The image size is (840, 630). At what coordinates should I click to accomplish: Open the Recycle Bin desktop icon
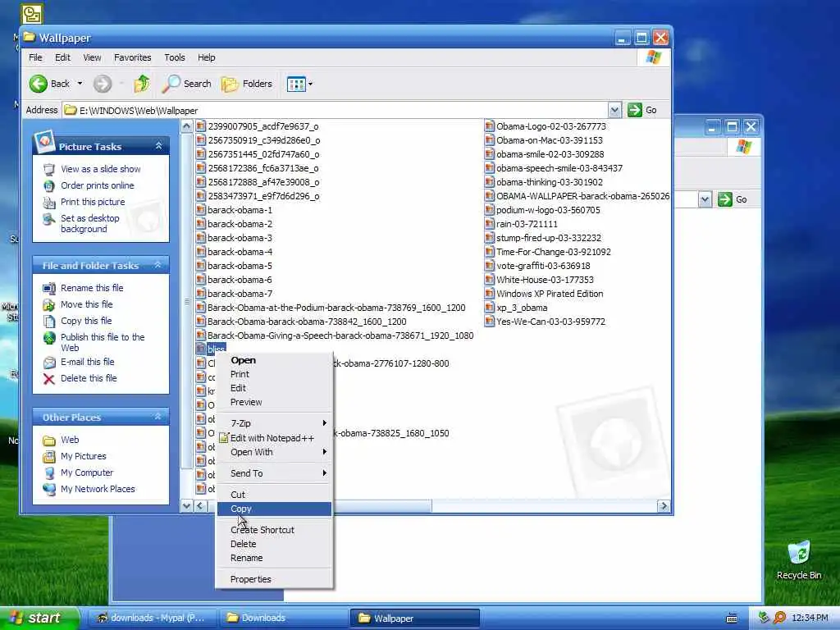799,559
